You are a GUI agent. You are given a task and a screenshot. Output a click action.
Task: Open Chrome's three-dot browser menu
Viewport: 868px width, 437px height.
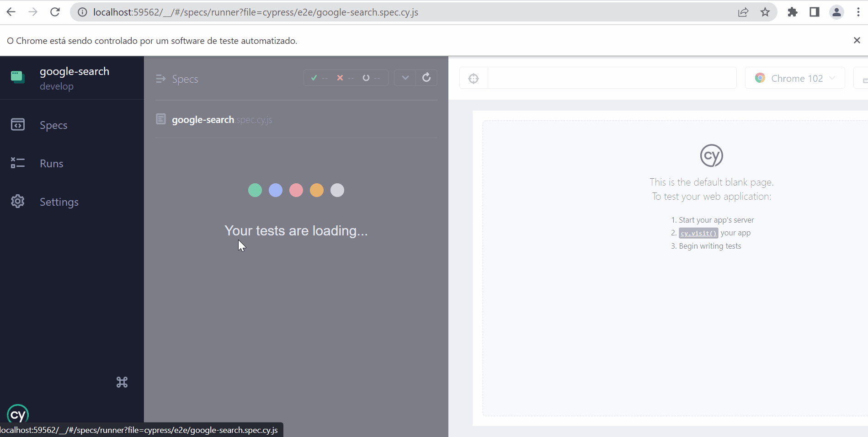tap(859, 12)
